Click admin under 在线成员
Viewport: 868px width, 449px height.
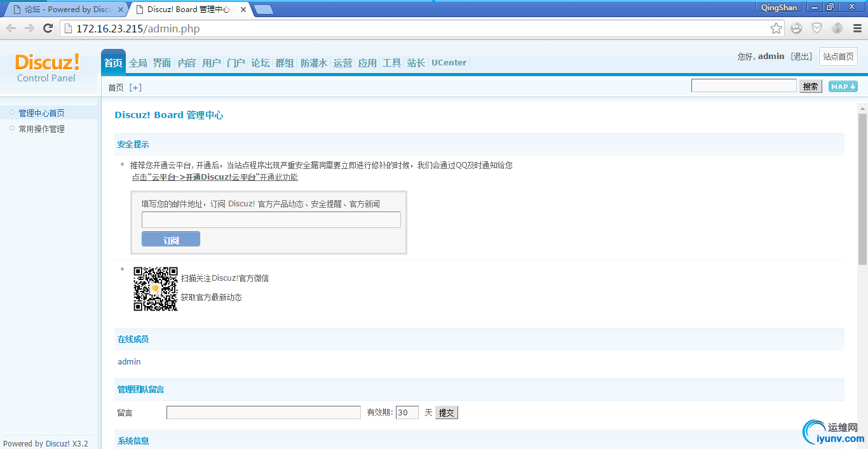129,362
